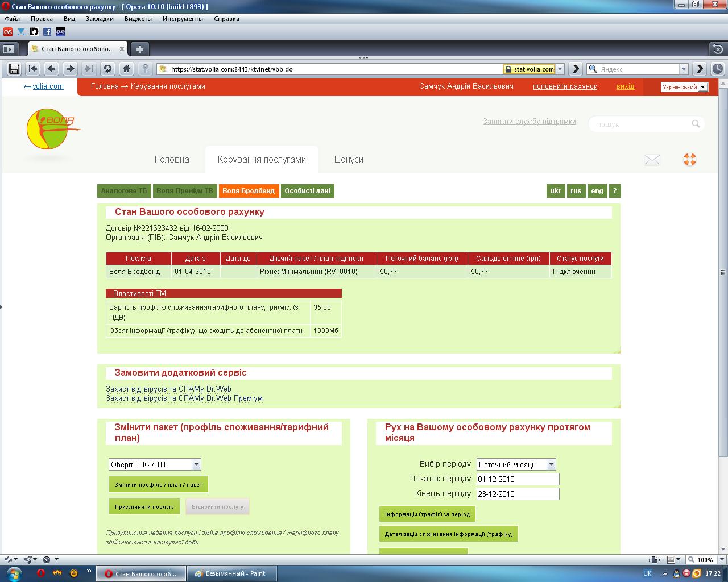The image size is (728, 582).
Task: Open the envelope messages icon
Action: tap(652, 160)
